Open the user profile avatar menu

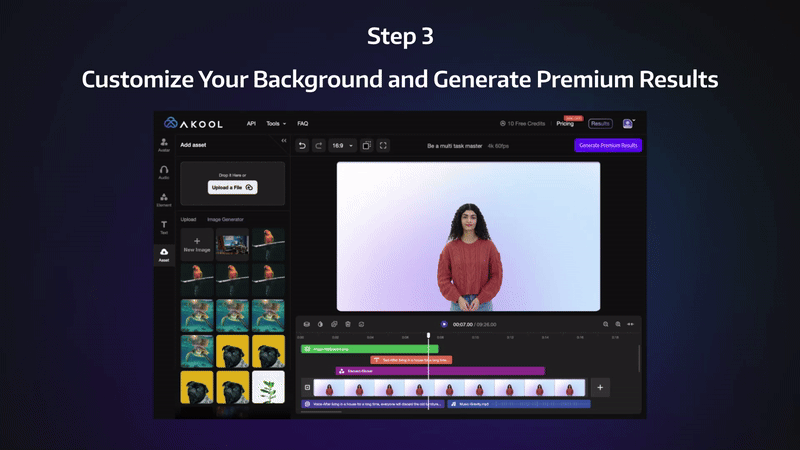tap(628, 123)
